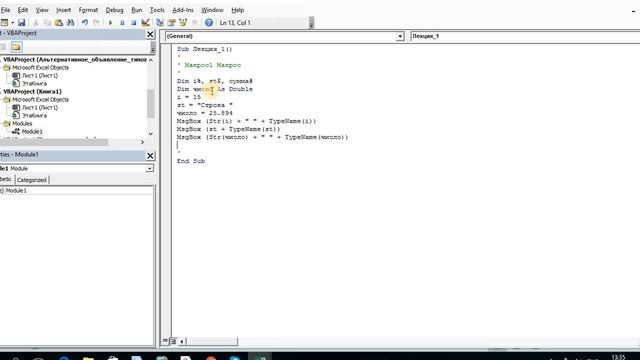Click the Toolbox icon in the toolbar
Viewport: 640px width, 360px height.
(x=195, y=23)
